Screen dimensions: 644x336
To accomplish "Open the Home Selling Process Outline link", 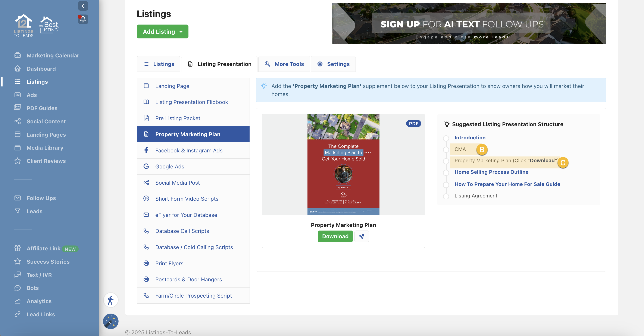I will (491, 172).
